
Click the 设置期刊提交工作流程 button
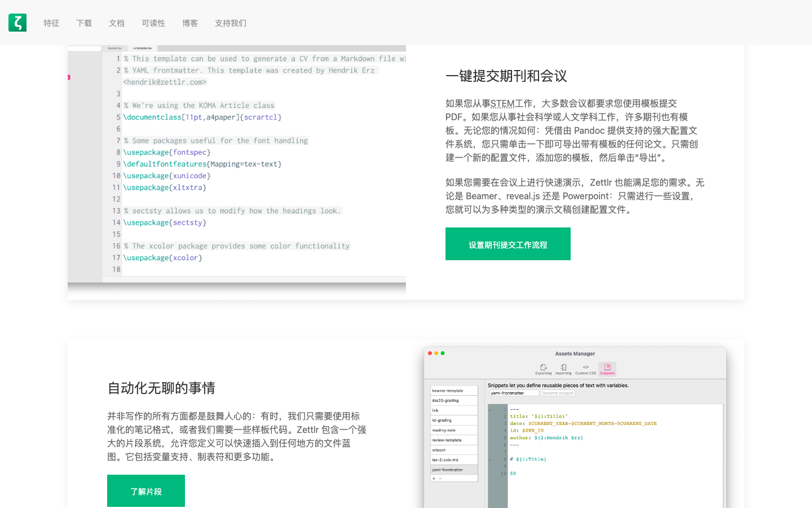507,244
